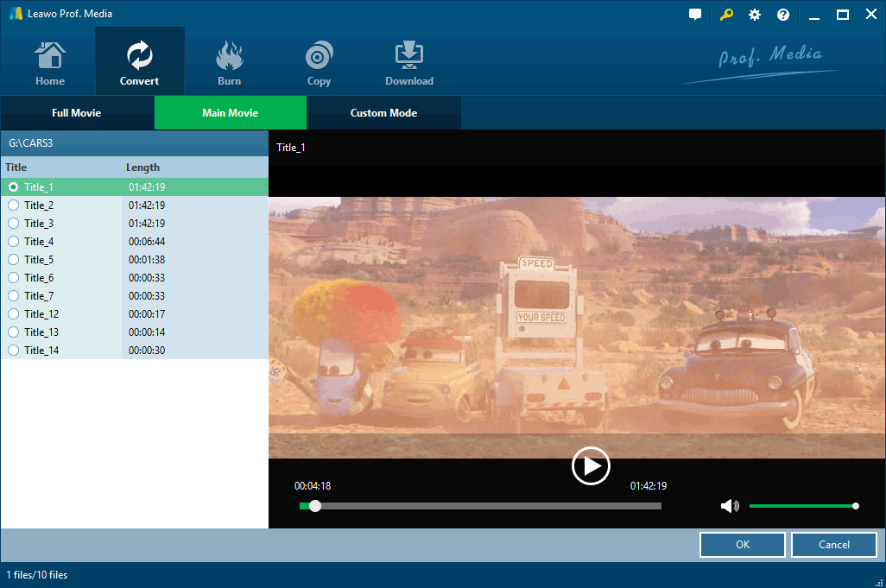Select Title_2 radio button
The image size is (886, 588).
pyautogui.click(x=14, y=205)
